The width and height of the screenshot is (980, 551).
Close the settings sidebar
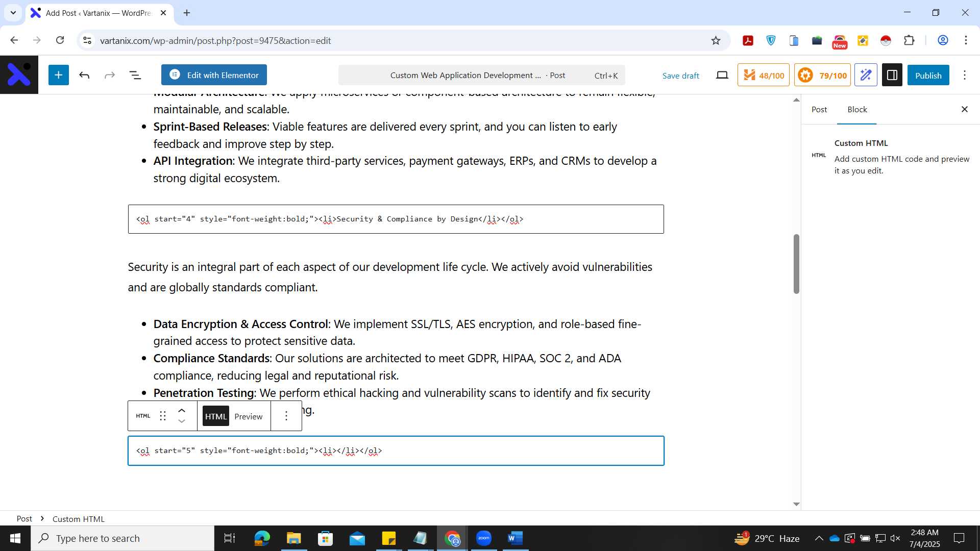[965, 109]
